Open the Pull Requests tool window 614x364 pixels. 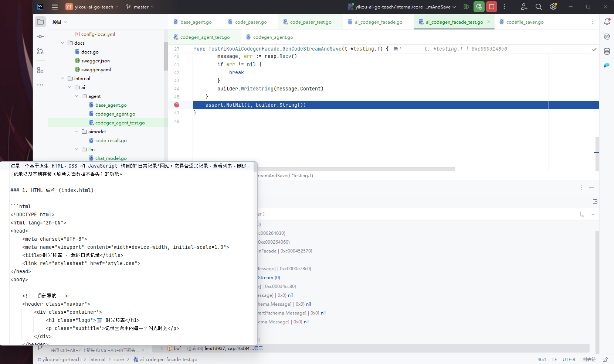point(40,51)
